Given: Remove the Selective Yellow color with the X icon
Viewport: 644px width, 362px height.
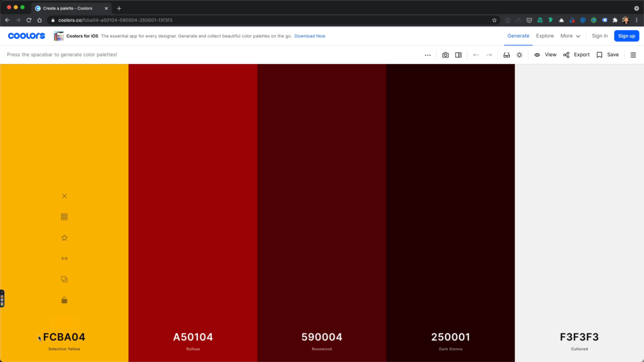Looking at the screenshot, I should tap(64, 196).
